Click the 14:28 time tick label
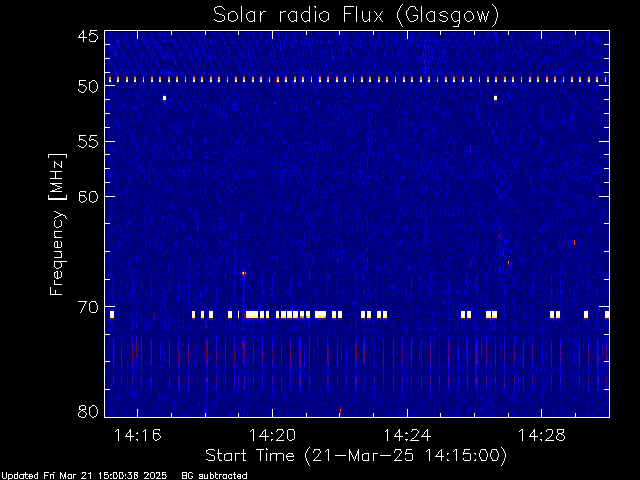The image size is (640, 480). pyautogui.click(x=542, y=435)
